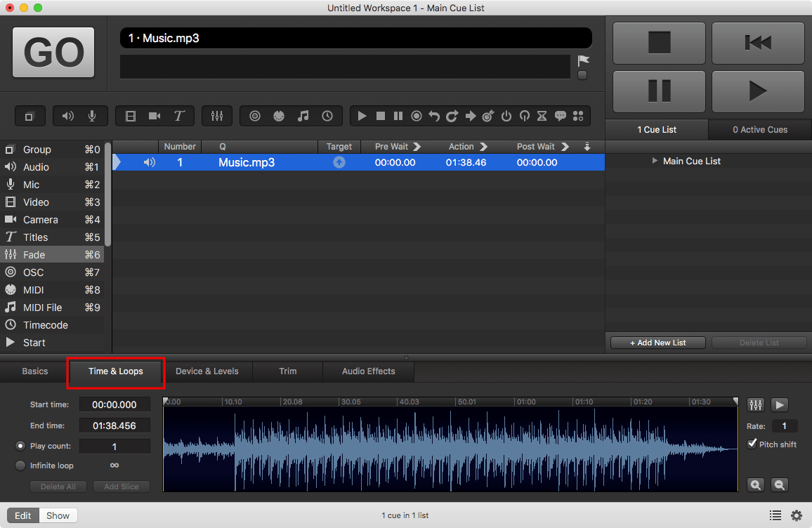The image size is (812, 528).
Task: Click the large stop-all transport button
Action: (660, 43)
